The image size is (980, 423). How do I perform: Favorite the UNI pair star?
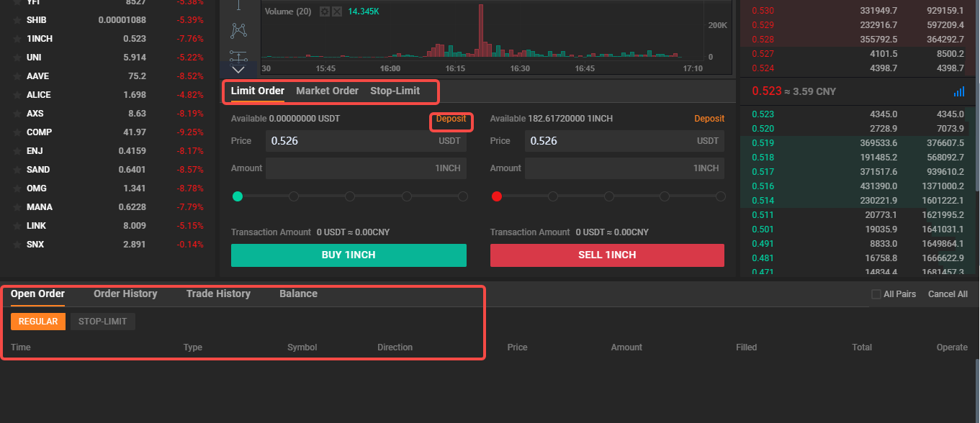tap(17, 58)
